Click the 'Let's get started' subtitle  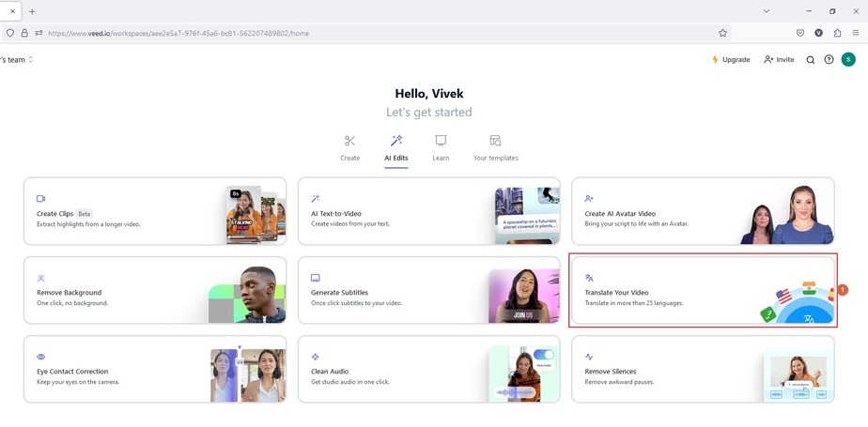[429, 113]
